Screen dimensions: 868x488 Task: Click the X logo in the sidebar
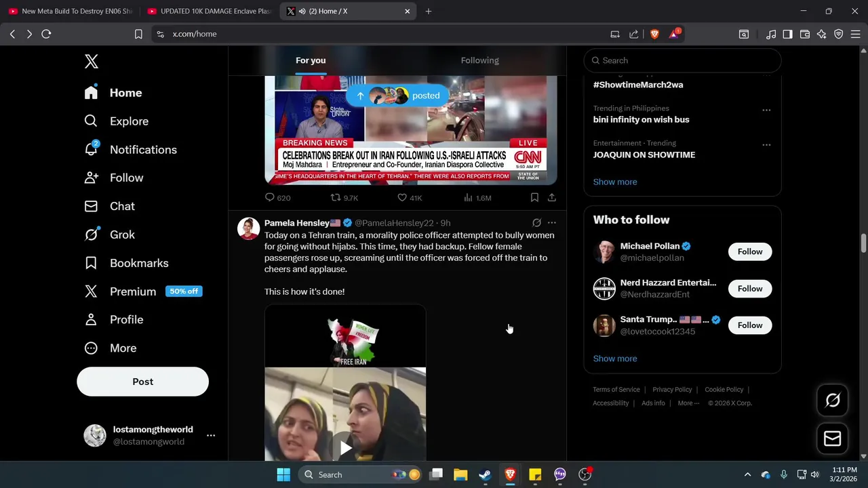(x=92, y=61)
